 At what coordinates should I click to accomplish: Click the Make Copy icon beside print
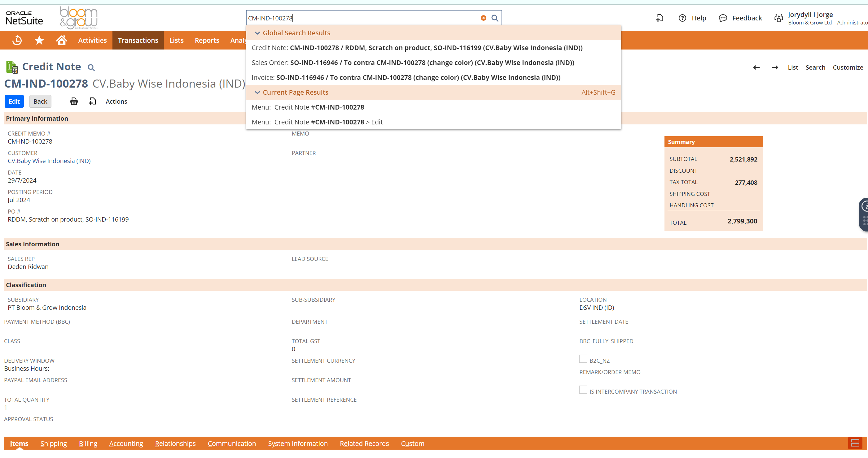click(92, 101)
